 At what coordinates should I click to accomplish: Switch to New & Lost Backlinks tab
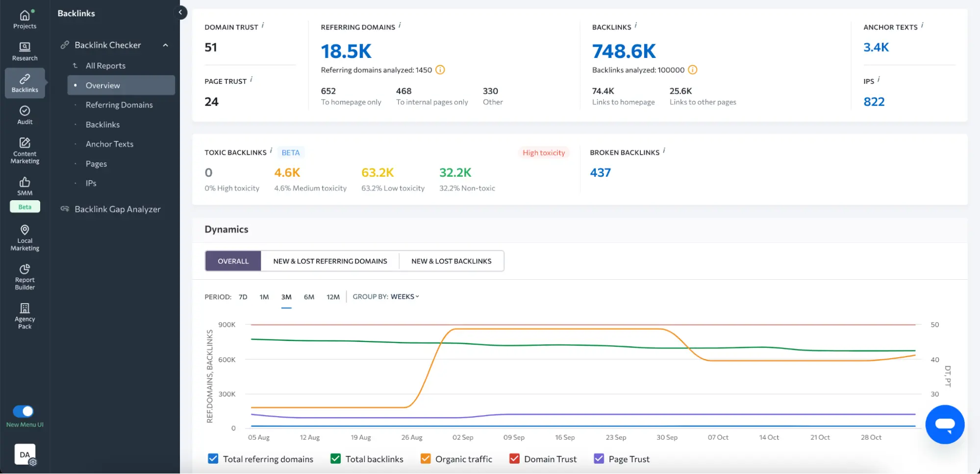coord(451,261)
